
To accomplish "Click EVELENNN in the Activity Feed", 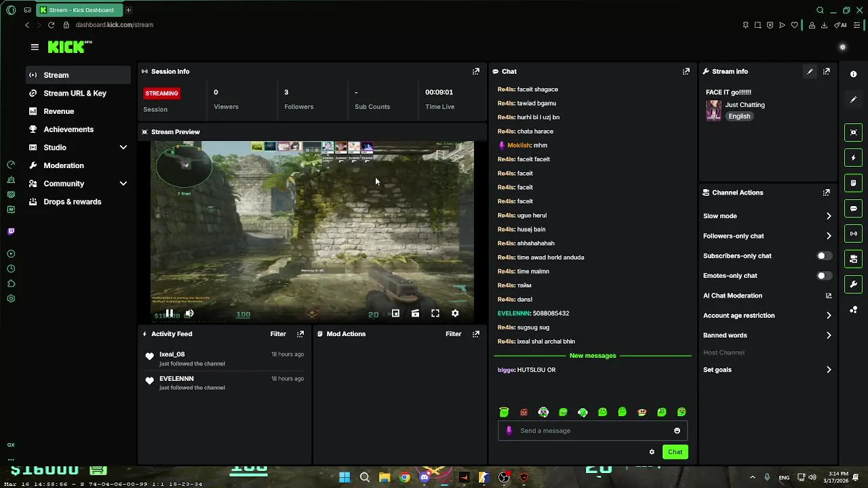I will point(176,379).
